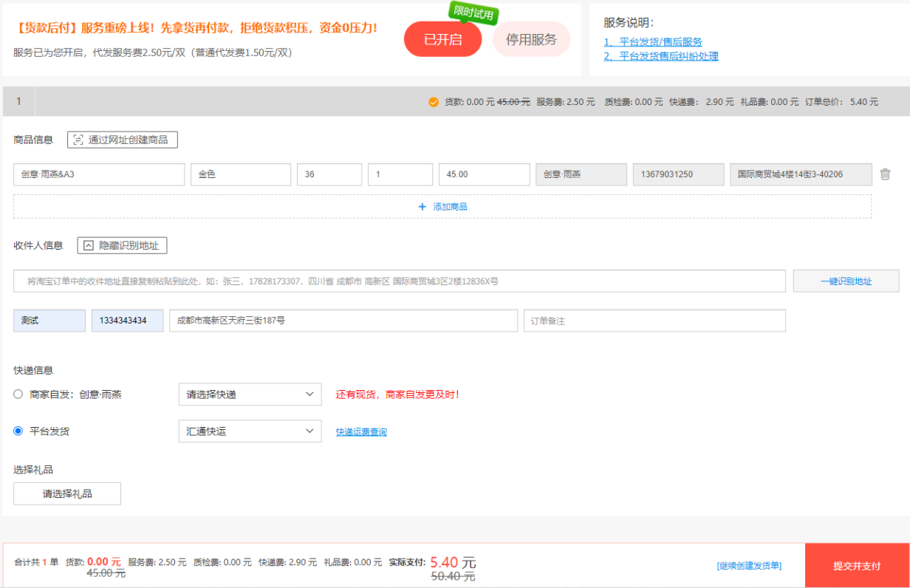
Task: Click the 已开启 service button
Action: (x=442, y=39)
